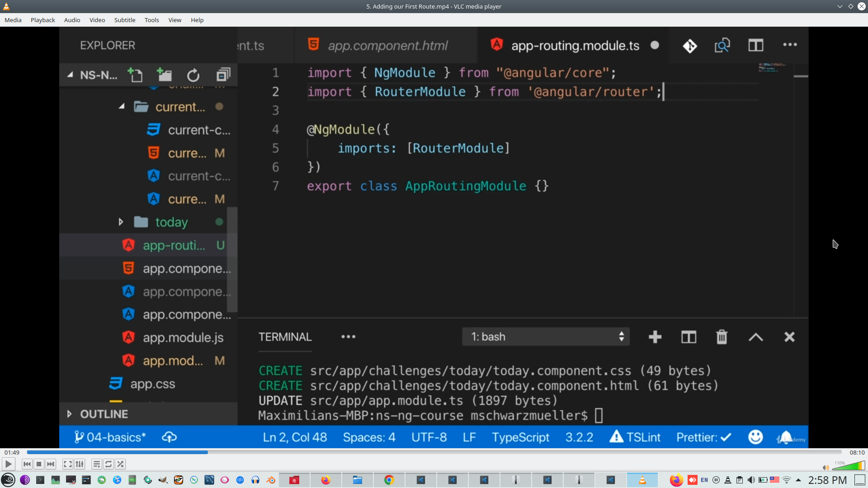Mute audio via speaker icon
The height and width of the screenshot is (488, 868).
pyautogui.click(x=826, y=468)
